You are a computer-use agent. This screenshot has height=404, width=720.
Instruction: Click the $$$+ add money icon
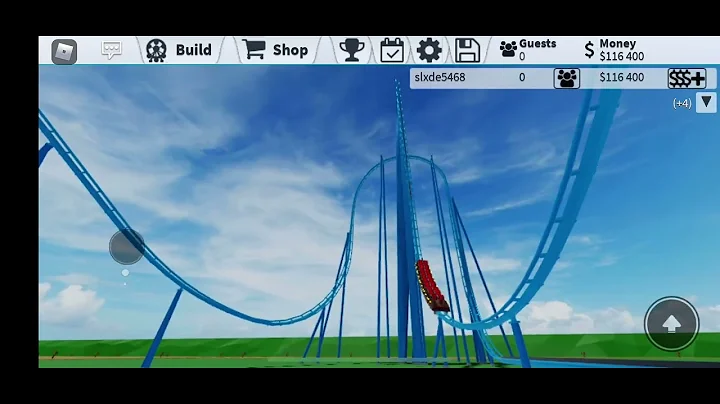pos(687,79)
